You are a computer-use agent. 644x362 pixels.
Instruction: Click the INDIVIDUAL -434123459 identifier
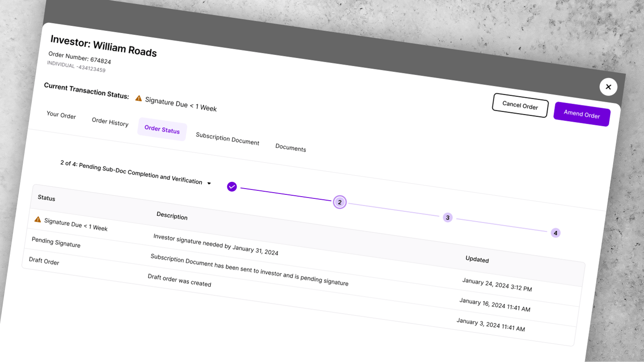pos(76,66)
